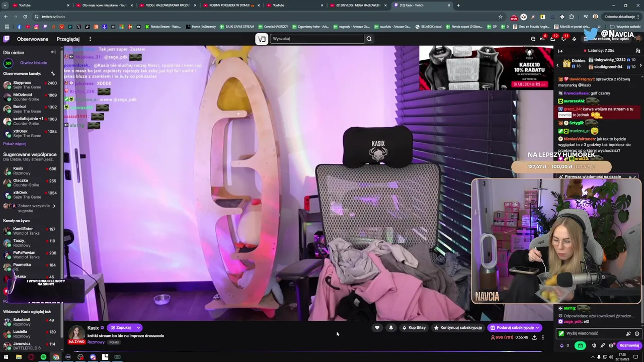
Task: Open Spotify from the taskbar
Action: (43, 357)
